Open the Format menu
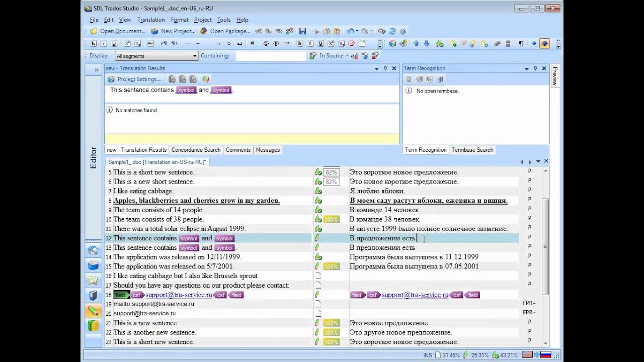The height and width of the screenshot is (362, 644). 180,20
